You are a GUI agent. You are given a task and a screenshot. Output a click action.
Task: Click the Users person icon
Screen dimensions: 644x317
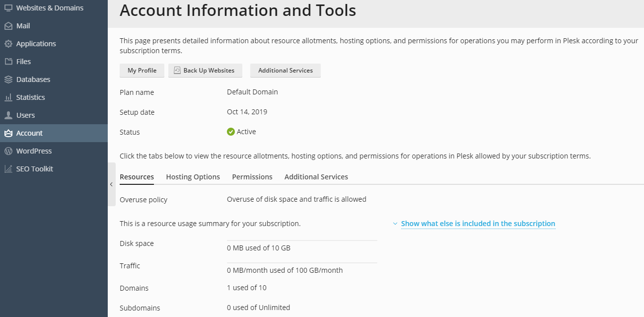click(x=8, y=115)
